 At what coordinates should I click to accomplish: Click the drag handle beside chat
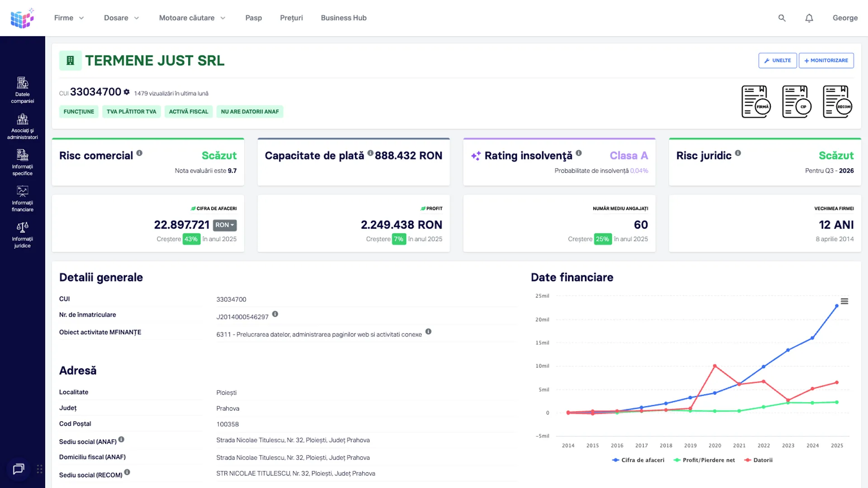[40, 469]
